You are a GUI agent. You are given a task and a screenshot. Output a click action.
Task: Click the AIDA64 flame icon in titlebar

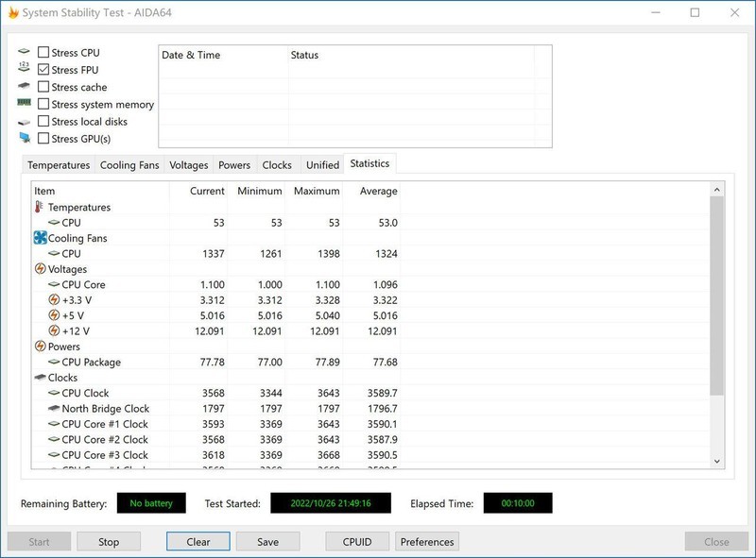click(x=13, y=12)
